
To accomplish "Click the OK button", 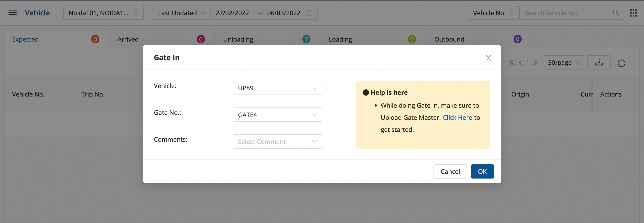I will point(482,172).
